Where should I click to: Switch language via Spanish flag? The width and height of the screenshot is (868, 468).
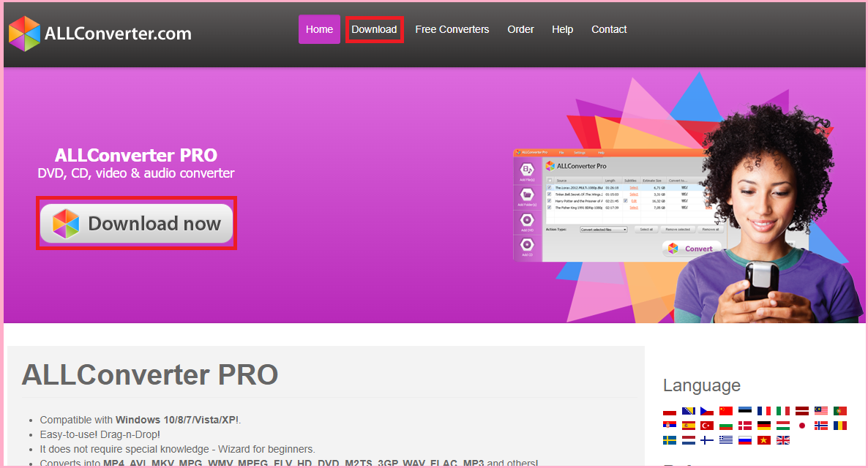(x=689, y=426)
